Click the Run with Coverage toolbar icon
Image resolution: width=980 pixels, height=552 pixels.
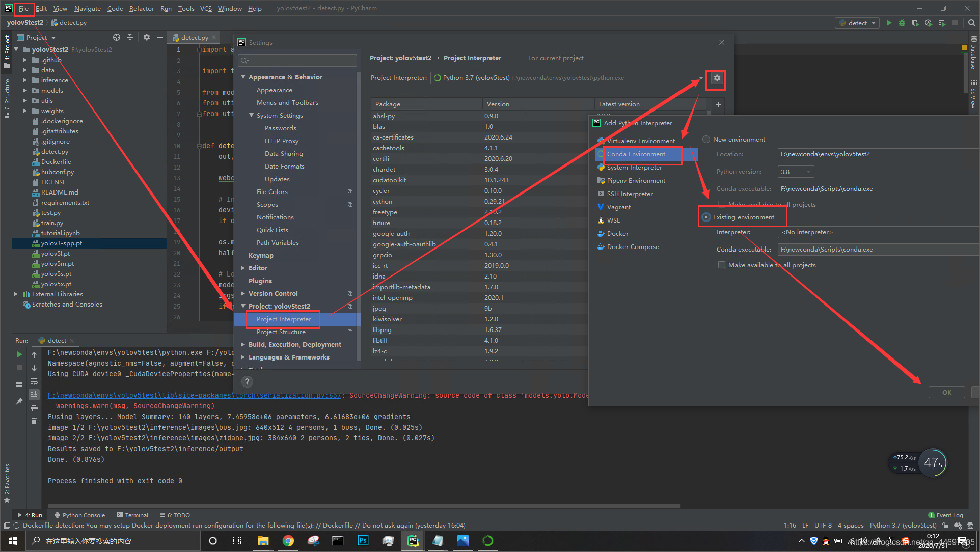point(915,23)
